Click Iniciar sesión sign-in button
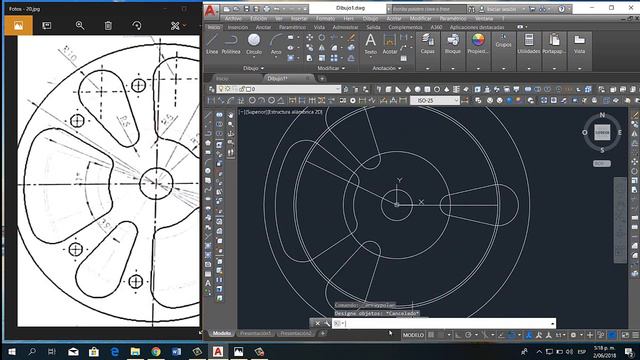 tap(500, 9)
